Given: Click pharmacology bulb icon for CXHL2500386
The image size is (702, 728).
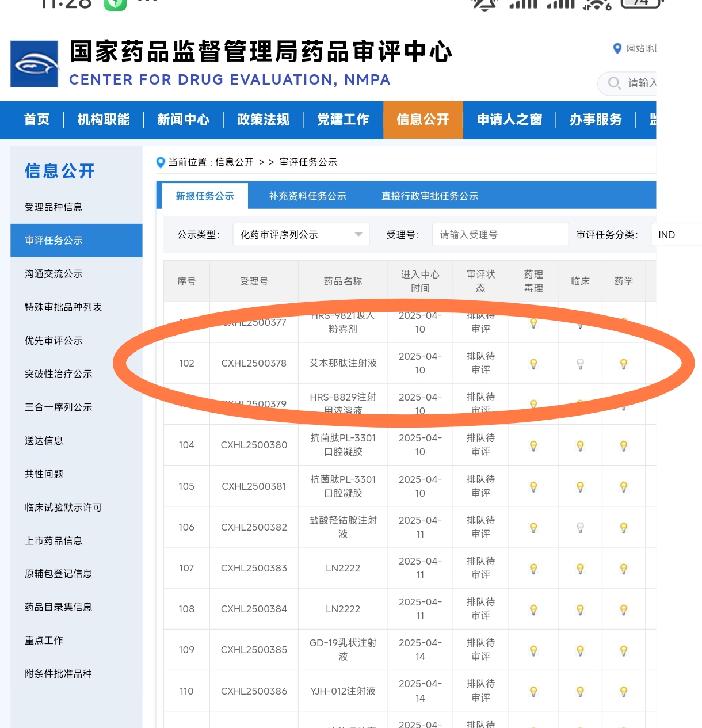Looking at the screenshot, I should [x=533, y=692].
